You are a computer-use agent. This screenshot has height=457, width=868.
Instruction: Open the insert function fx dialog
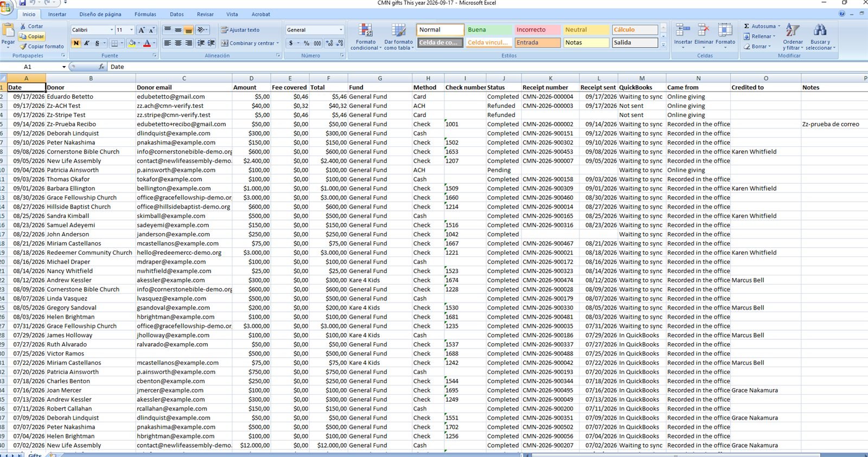tap(101, 67)
